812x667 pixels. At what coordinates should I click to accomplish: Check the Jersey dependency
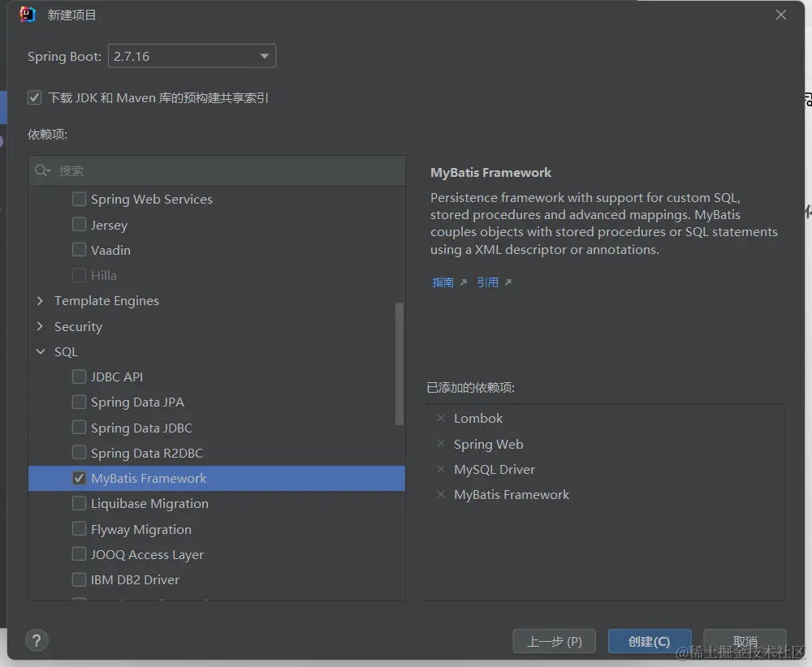click(79, 224)
